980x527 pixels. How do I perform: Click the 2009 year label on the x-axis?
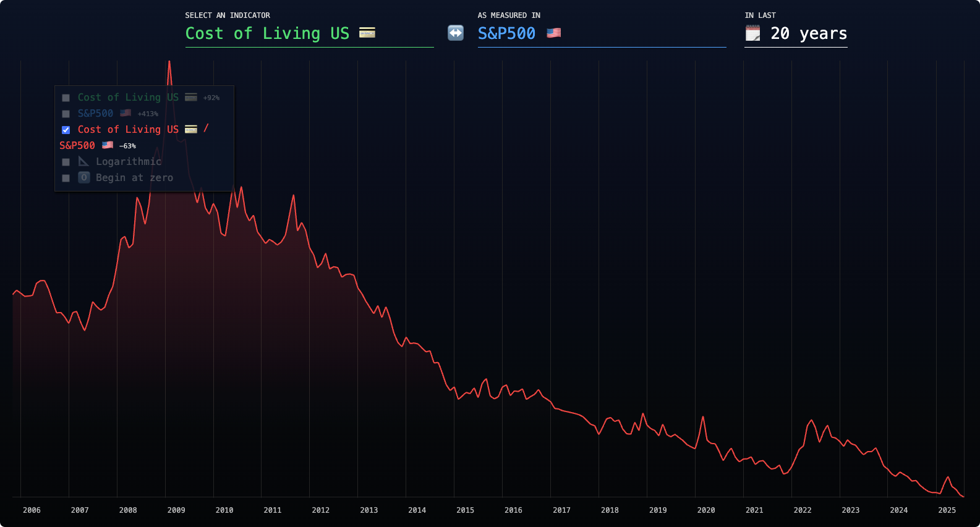pyautogui.click(x=176, y=510)
